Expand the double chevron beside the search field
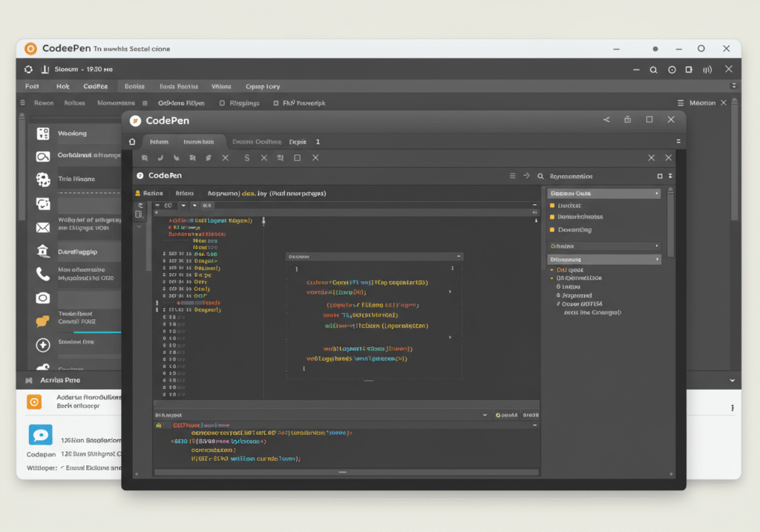The width and height of the screenshot is (760, 532). coord(670,177)
